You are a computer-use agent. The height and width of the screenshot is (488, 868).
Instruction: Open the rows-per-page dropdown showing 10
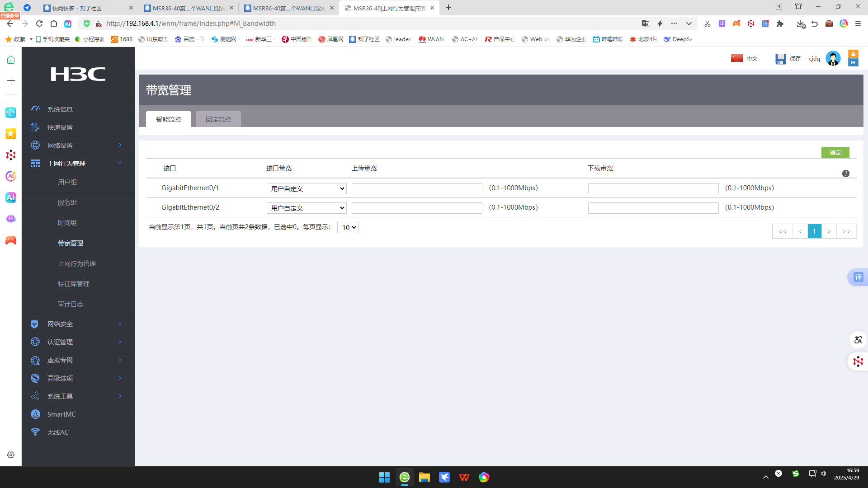coord(348,228)
